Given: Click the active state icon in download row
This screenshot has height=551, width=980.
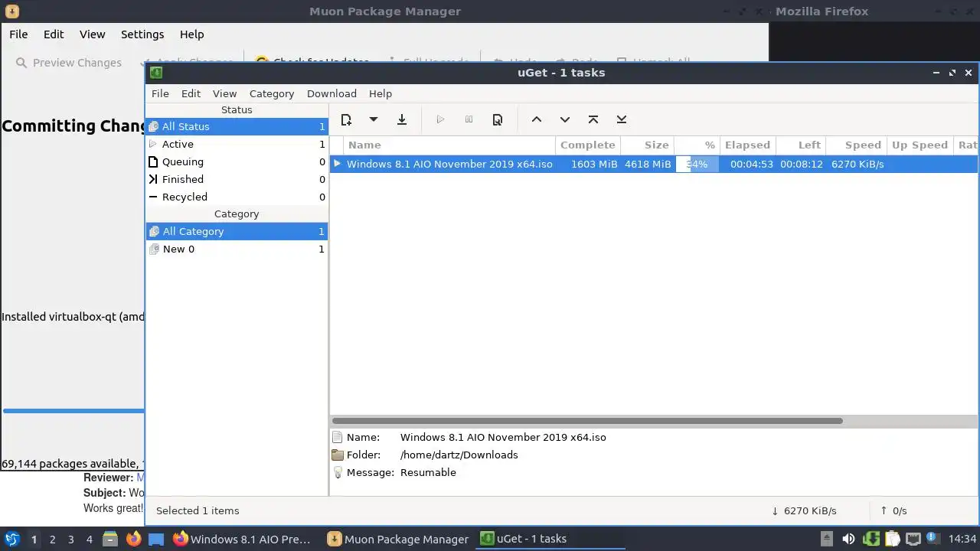Looking at the screenshot, I should pyautogui.click(x=337, y=164).
